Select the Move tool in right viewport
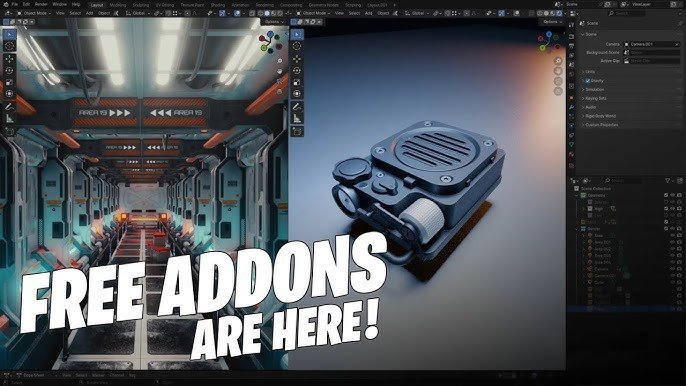The image size is (686, 386). [297, 59]
